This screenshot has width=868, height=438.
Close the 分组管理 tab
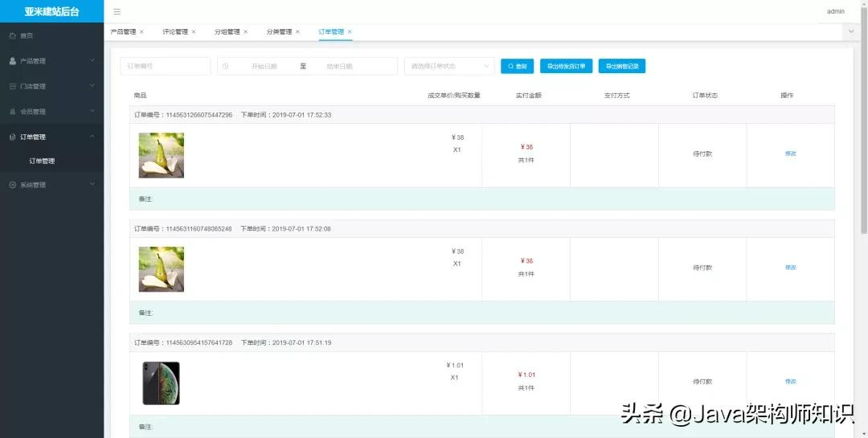click(246, 32)
